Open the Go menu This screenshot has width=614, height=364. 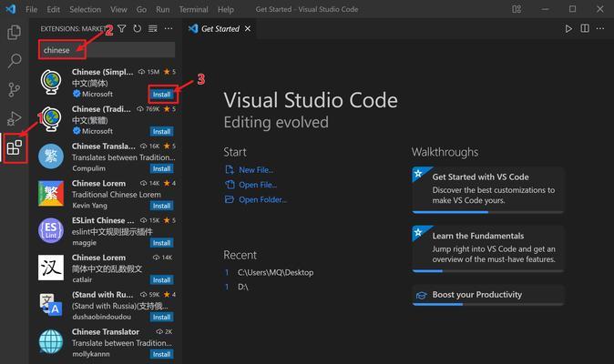141,9
